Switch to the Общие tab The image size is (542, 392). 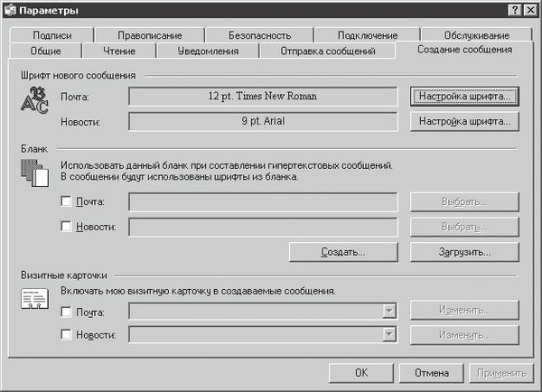46,51
